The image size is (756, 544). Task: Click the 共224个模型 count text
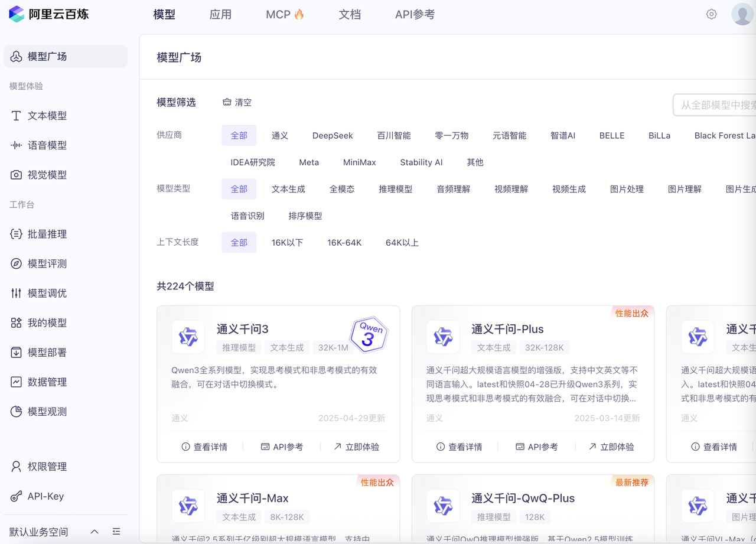tap(185, 286)
